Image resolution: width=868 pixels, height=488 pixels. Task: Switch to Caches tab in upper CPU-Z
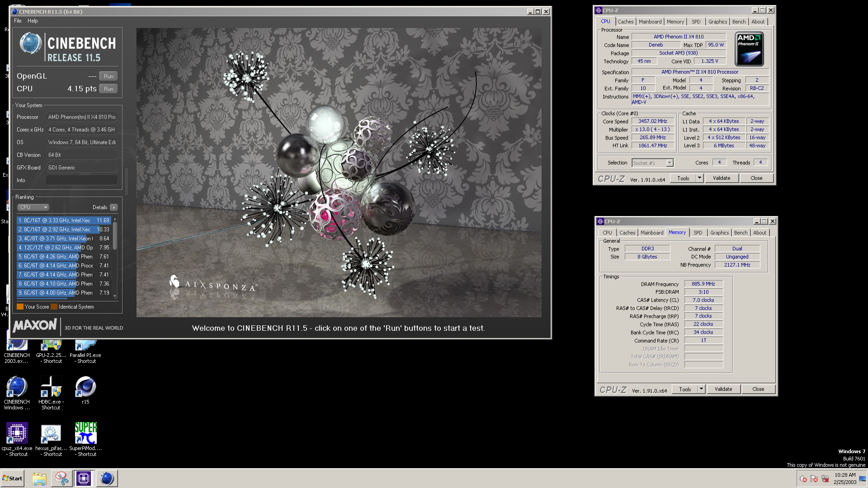[x=626, y=22]
